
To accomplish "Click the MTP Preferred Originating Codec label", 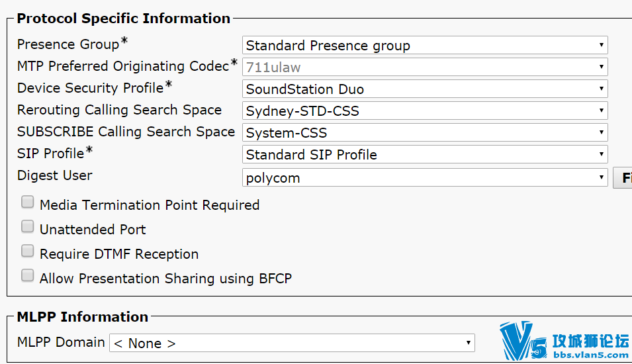I will tap(123, 66).
